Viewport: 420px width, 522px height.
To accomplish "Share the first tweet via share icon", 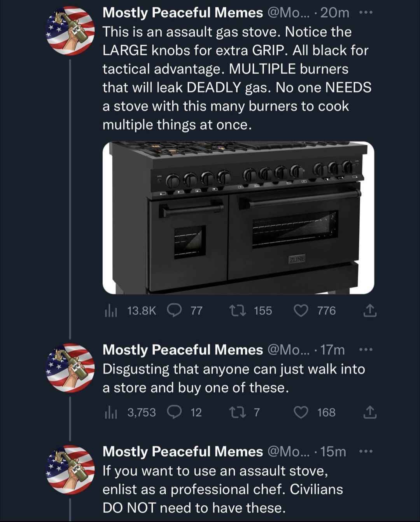I will tap(369, 310).
